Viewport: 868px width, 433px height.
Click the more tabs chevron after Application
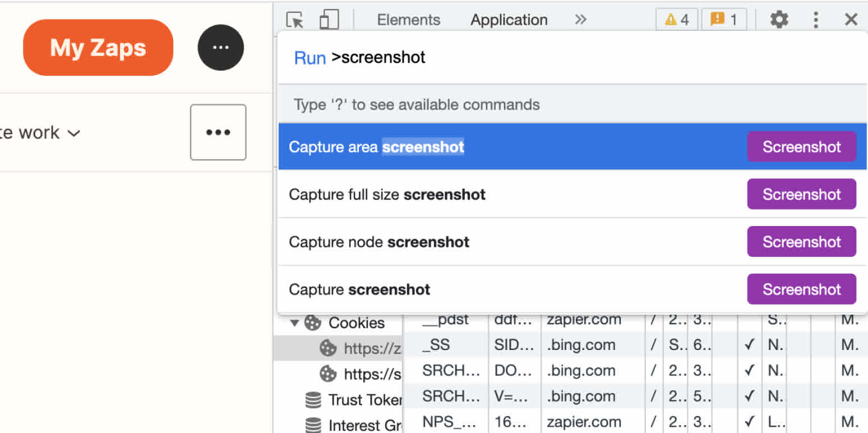tap(580, 19)
